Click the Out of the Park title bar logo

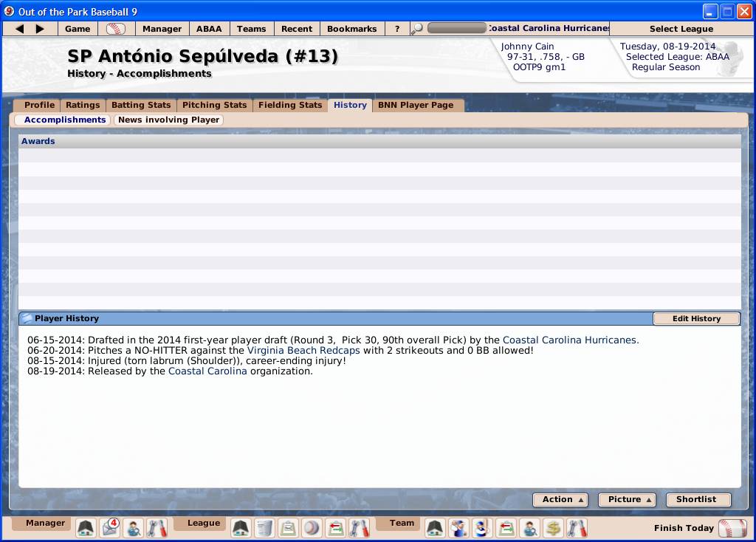9,12
